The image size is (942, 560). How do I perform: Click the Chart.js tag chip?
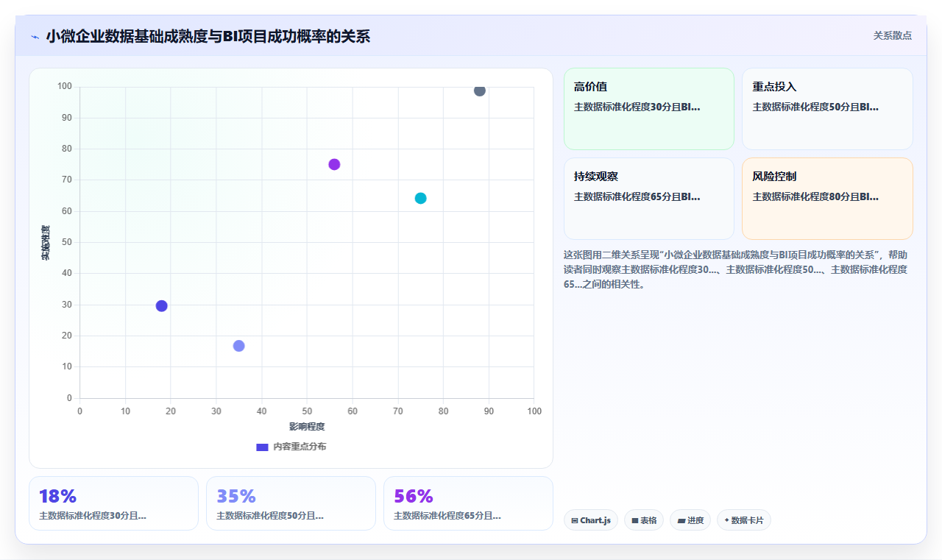pos(591,520)
